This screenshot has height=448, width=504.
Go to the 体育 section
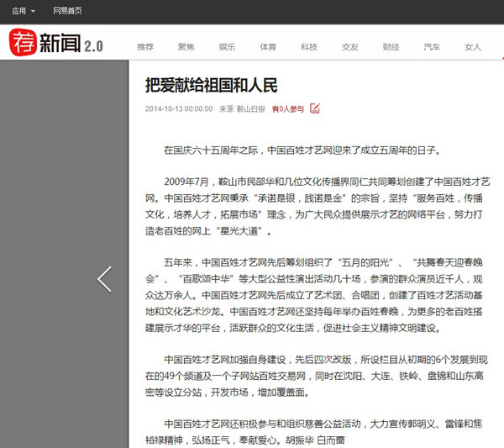pyautogui.click(x=268, y=47)
